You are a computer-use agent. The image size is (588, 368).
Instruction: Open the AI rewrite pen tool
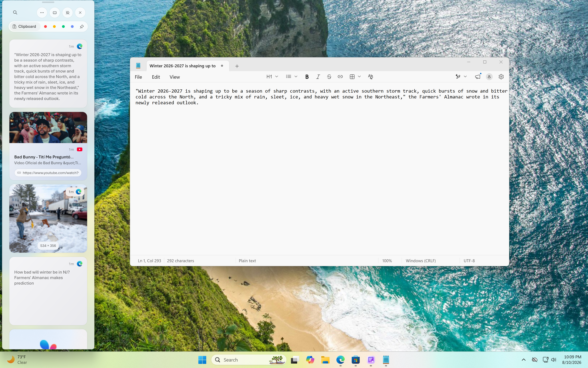pyautogui.click(x=458, y=77)
